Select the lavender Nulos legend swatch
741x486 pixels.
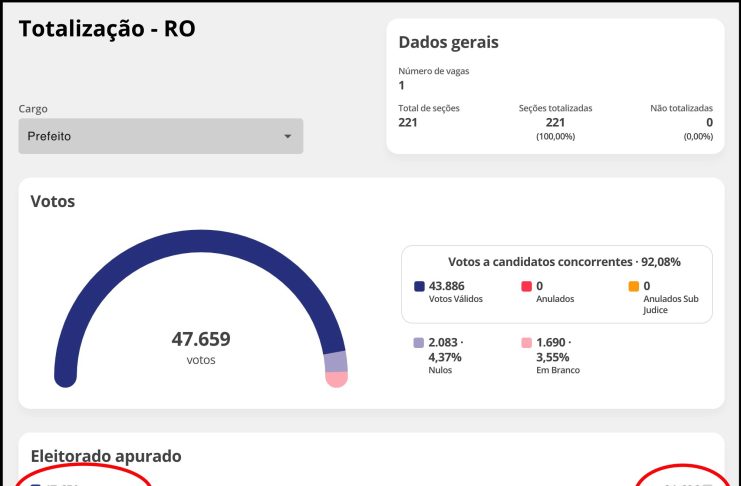[419, 342]
